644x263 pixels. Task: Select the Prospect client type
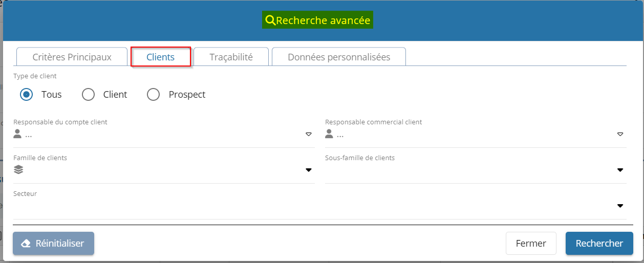[x=154, y=95]
